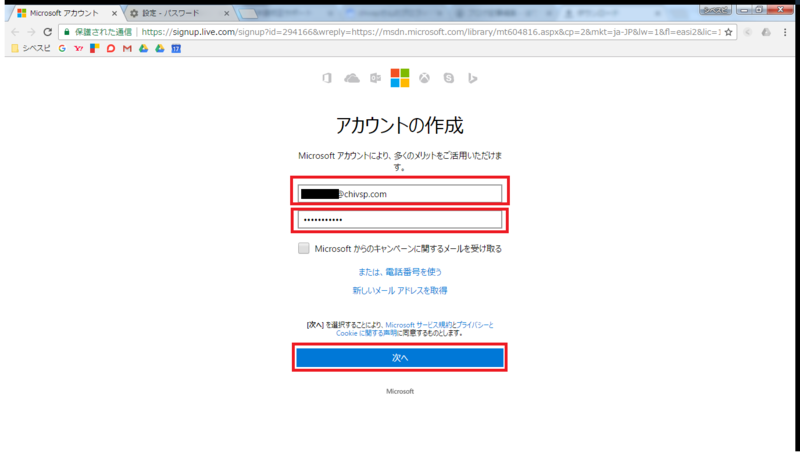Image resolution: width=800 pixels, height=456 pixels.
Task: Click the 保護された通信 label
Action: coord(104,32)
